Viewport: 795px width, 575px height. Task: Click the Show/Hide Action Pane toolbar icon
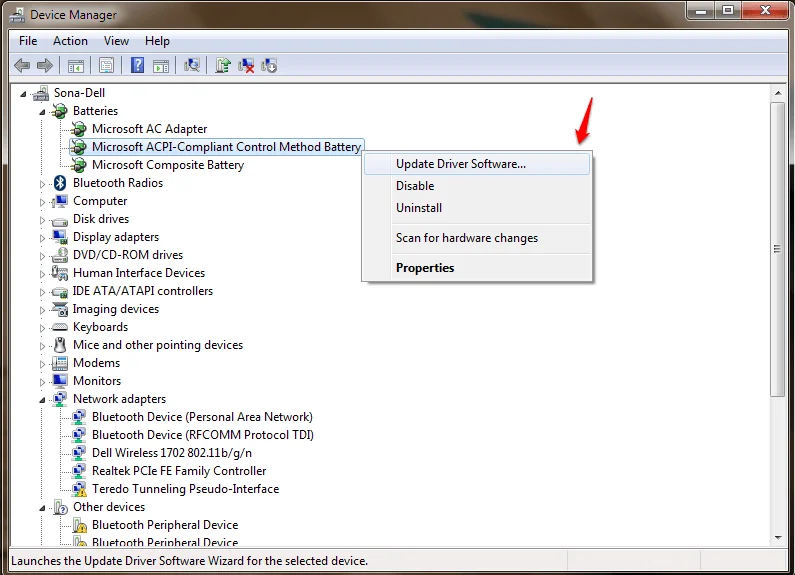coord(161,66)
